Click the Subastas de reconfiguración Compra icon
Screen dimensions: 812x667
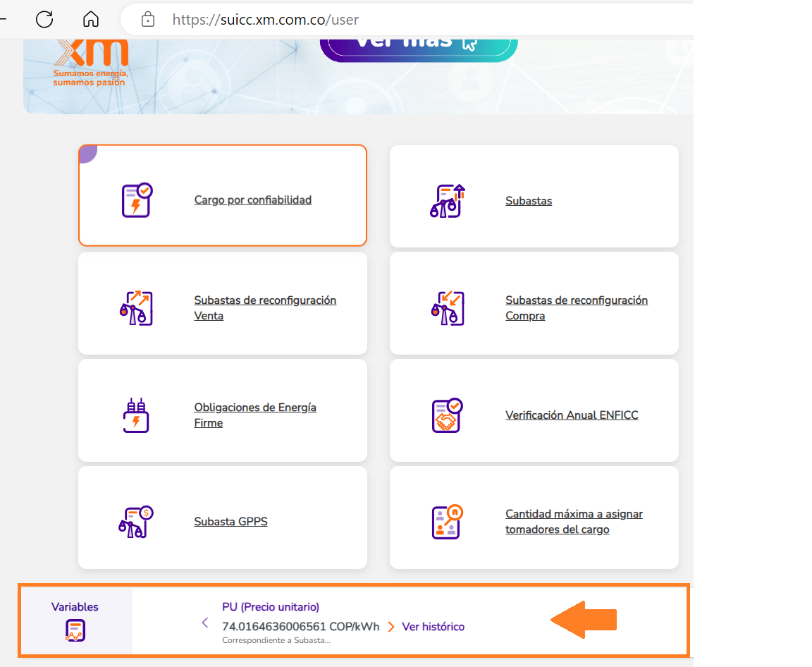point(448,308)
